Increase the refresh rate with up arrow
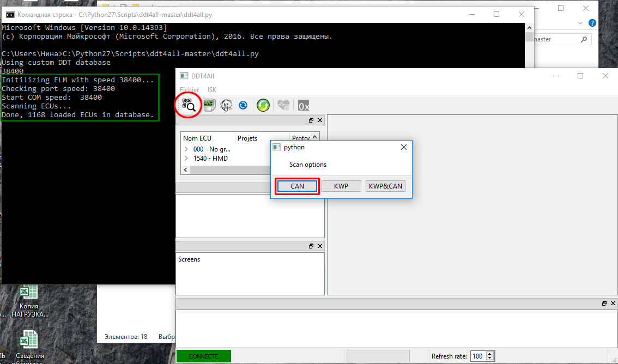The height and width of the screenshot is (364, 618). [x=490, y=354]
